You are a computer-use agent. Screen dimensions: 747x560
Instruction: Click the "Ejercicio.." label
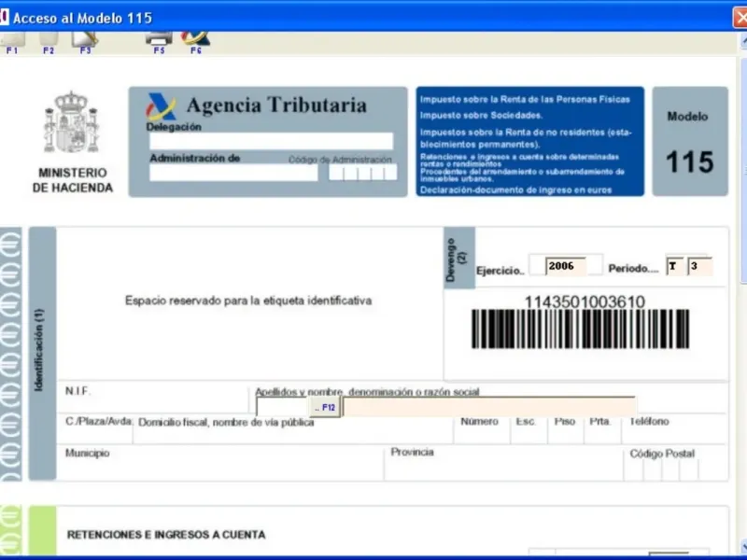500,271
